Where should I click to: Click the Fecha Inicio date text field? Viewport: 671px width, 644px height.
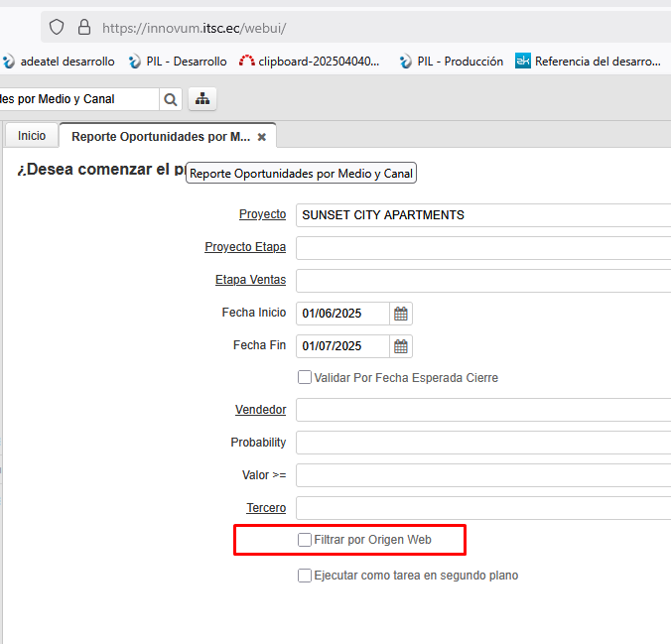[x=342, y=314]
